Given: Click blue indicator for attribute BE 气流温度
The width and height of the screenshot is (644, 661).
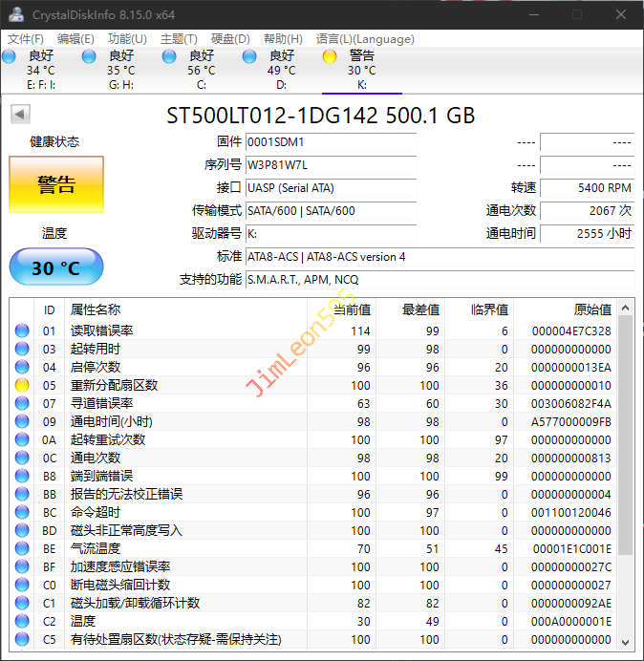Looking at the screenshot, I should coord(22,548).
